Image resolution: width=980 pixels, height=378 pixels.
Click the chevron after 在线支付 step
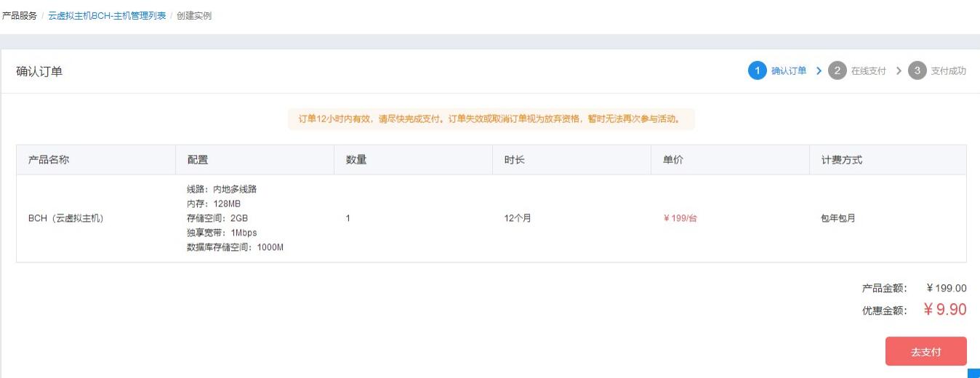(899, 71)
